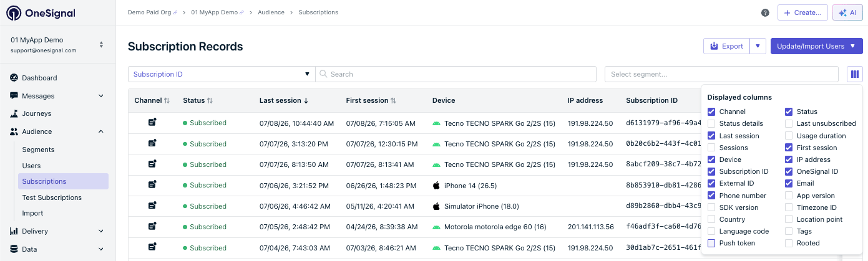The height and width of the screenshot is (261, 868).
Task: Open the Subscription ID filter dropdown
Action: pyautogui.click(x=222, y=74)
